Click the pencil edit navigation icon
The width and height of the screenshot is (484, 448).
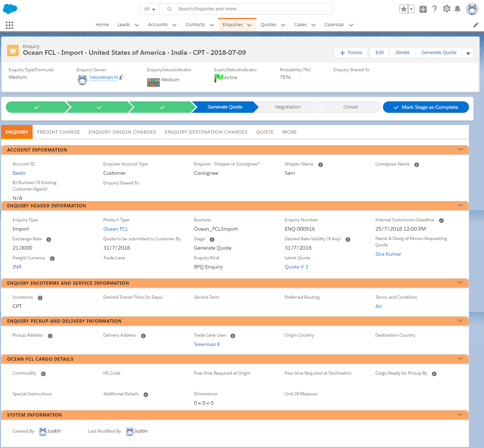pos(476,25)
